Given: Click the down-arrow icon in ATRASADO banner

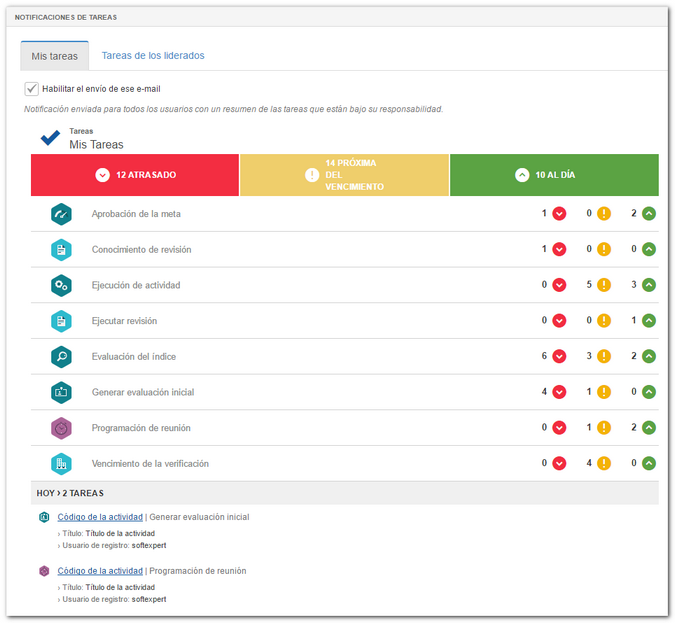Looking at the screenshot, I should point(102,175).
